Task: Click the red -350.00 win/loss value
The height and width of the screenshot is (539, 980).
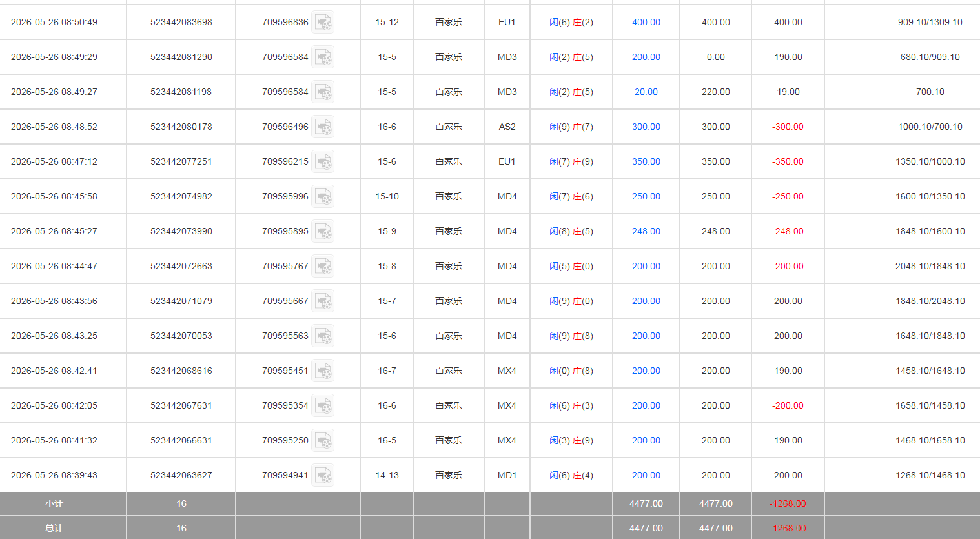Action: tap(788, 161)
